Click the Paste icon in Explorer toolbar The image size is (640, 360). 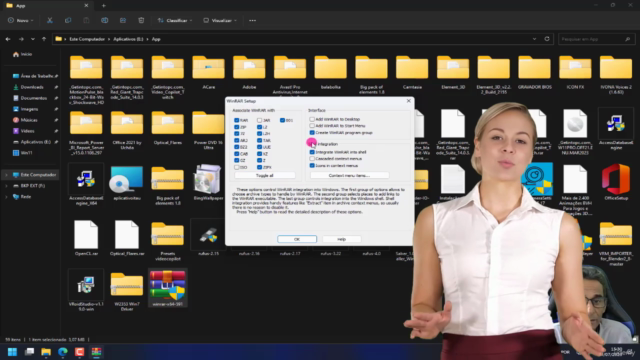click(86, 20)
